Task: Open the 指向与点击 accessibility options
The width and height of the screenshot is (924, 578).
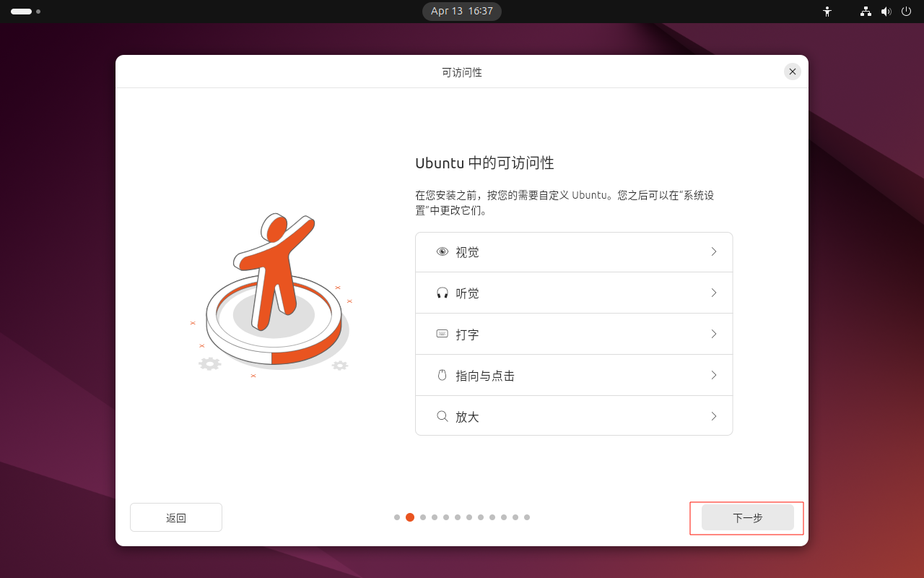Action: pyautogui.click(x=574, y=375)
